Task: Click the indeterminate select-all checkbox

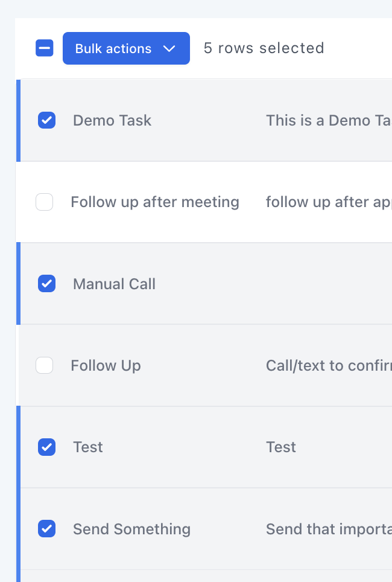Action: [x=44, y=48]
